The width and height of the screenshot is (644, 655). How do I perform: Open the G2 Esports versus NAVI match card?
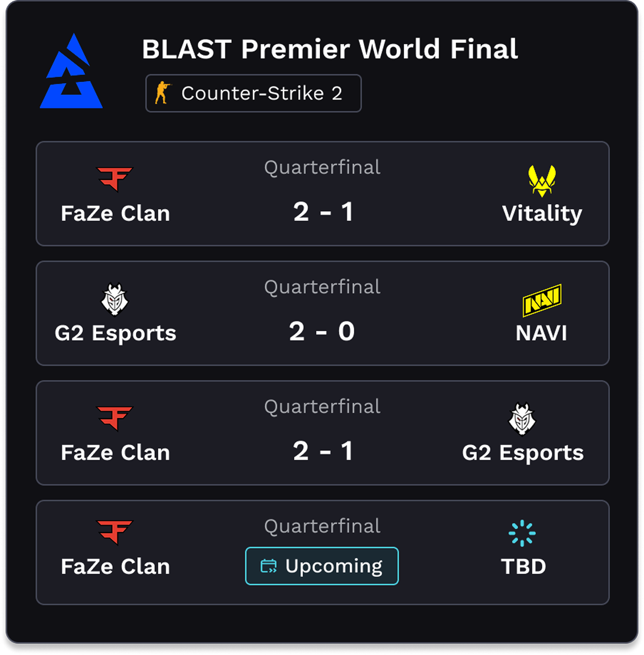[322, 312]
